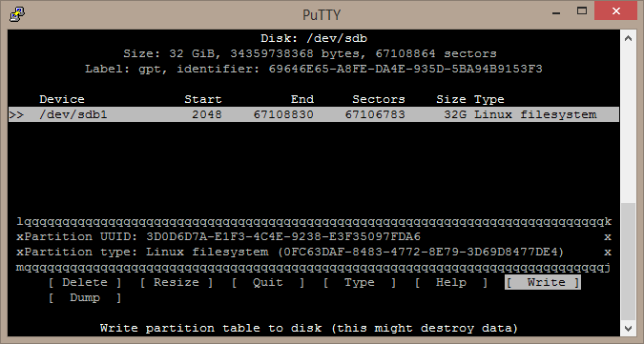Close the PuTTY window

click(616, 10)
